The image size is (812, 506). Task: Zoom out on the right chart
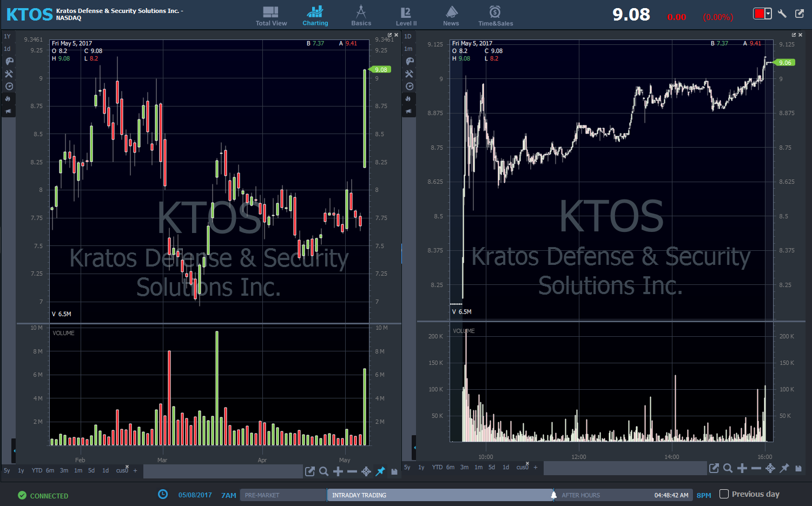pos(756,468)
